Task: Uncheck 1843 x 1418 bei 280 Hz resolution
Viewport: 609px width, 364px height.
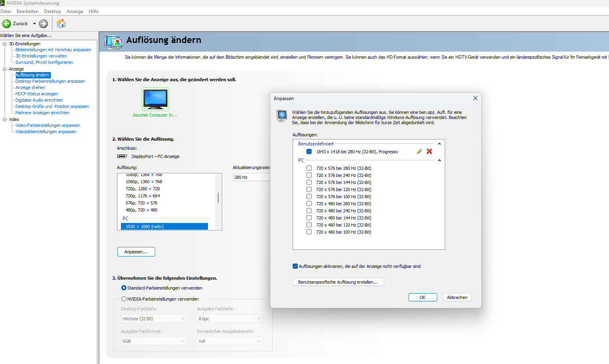Action: 309,152
